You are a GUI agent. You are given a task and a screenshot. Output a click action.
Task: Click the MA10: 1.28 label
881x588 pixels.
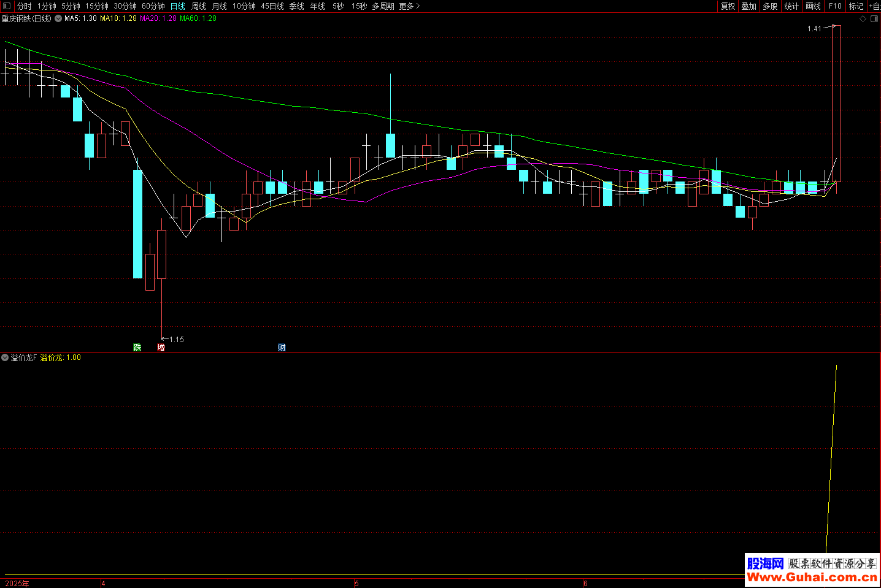(x=118, y=19)
